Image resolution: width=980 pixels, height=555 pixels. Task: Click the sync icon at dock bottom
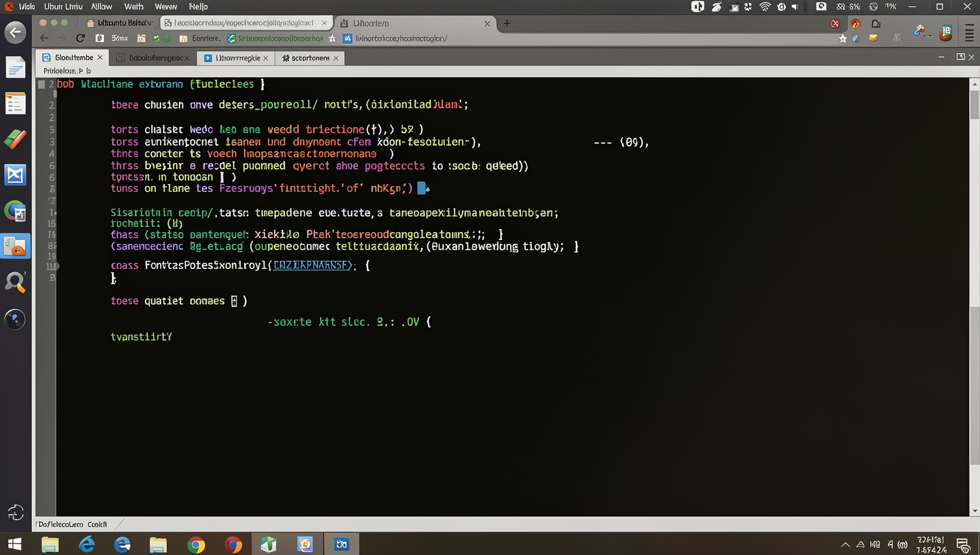point(15,513)
